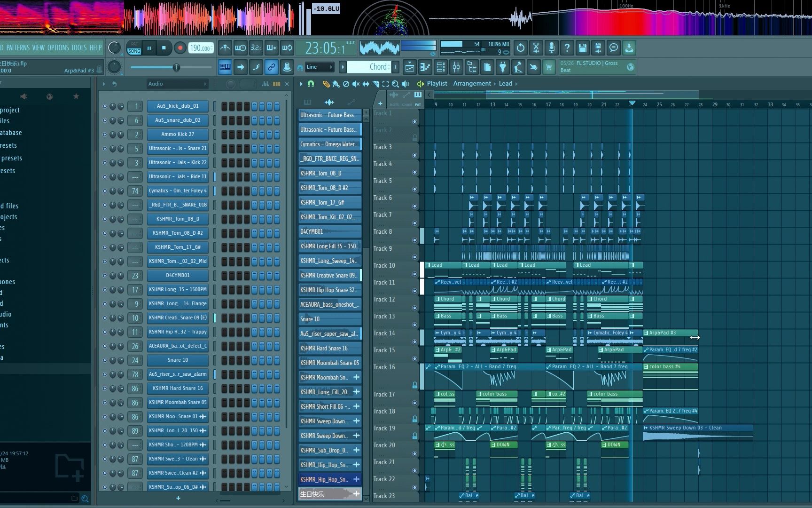Screen dimensions: 812x508
Task: Open the Audio channel filter dropdown
Action: (177, 84)
